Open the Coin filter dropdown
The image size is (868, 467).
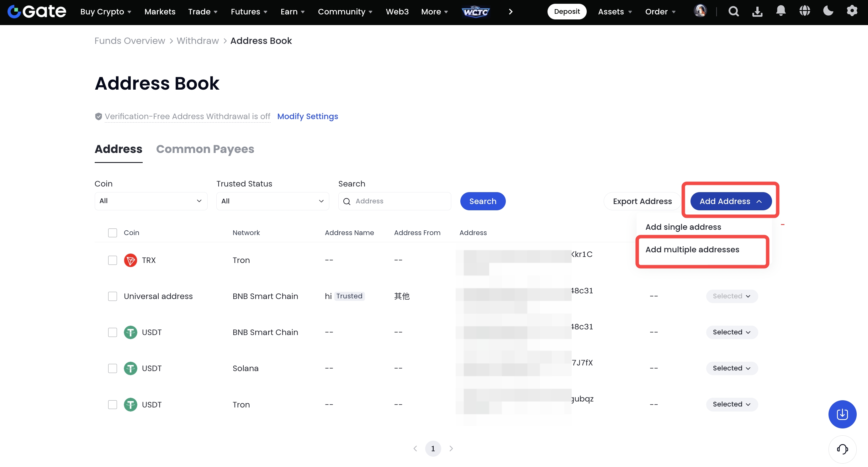[x=151, y=201]
